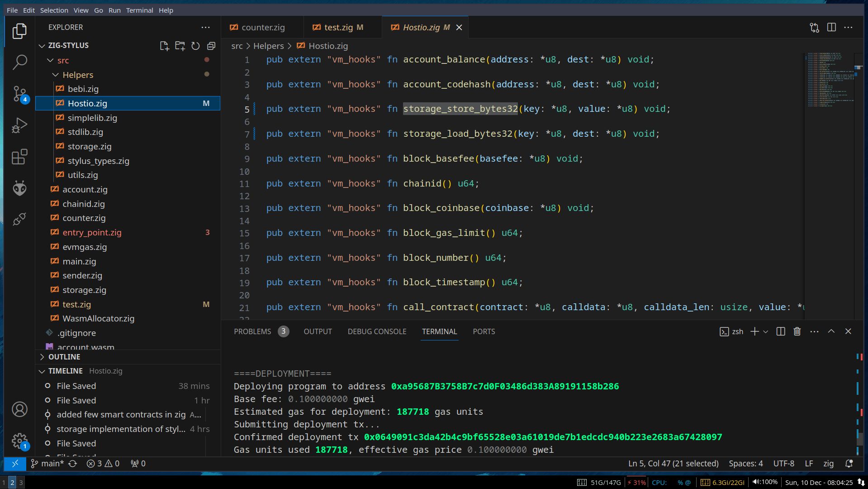Switch to test.zig editor tab
Screen dimensions: 868x489
343,28
